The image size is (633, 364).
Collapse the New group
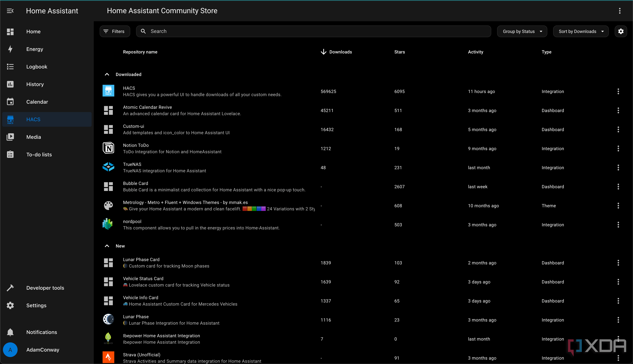tap(107, 246)
